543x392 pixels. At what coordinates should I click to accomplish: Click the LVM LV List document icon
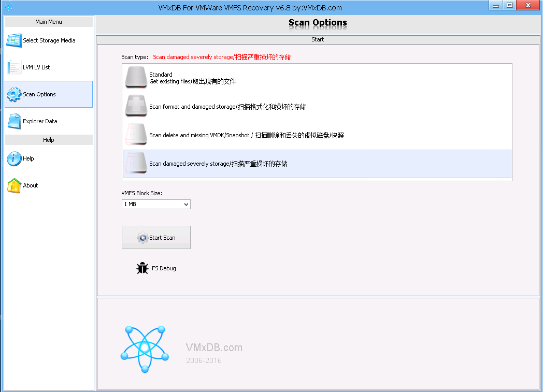pyautogui.click(x=14, y=67)
